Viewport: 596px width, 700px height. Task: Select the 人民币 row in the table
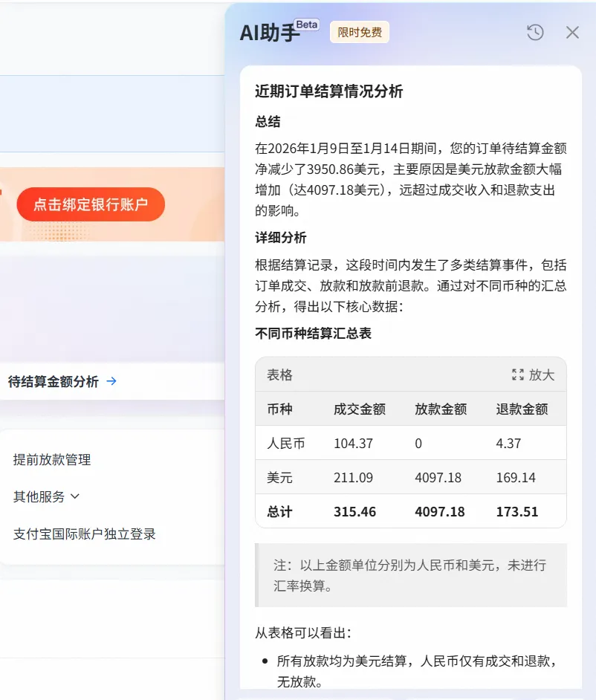(286, 443)
